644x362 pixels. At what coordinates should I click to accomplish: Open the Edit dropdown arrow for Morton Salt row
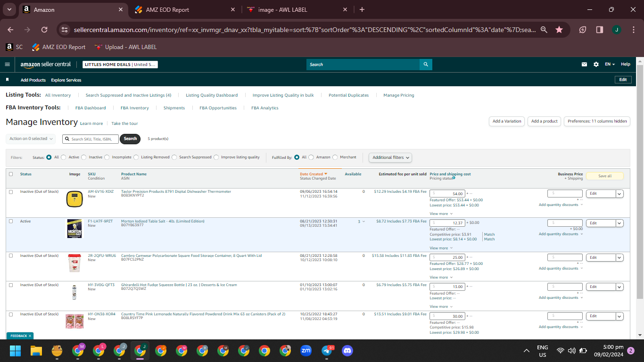click(x=619, y=223)
